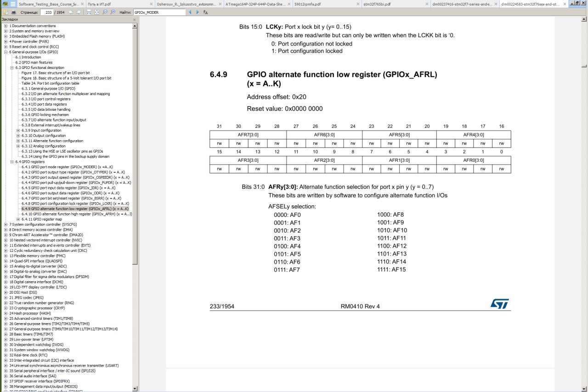Viewport: 588px width, 392px height.
Task: Click the Найти search field
Action: click(x=159, y=12)
